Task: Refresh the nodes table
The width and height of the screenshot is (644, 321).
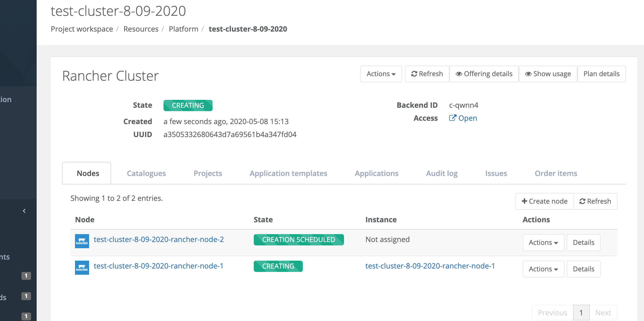Action: 595,201
